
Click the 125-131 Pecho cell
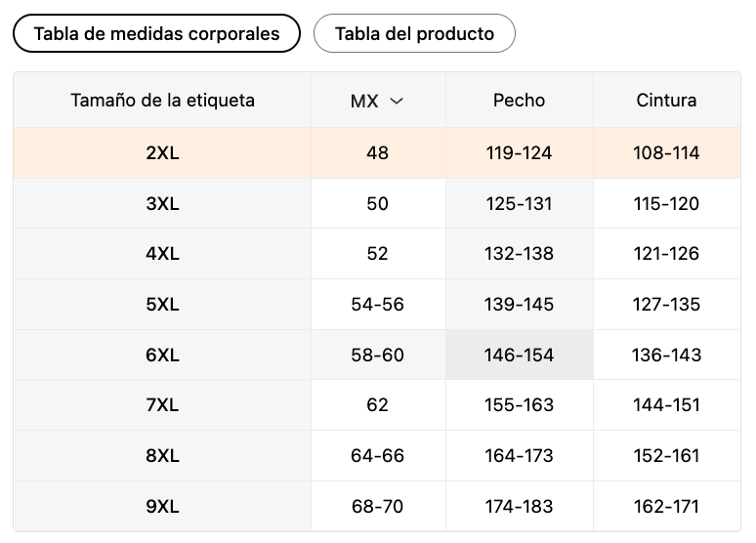tap(519, 204)
